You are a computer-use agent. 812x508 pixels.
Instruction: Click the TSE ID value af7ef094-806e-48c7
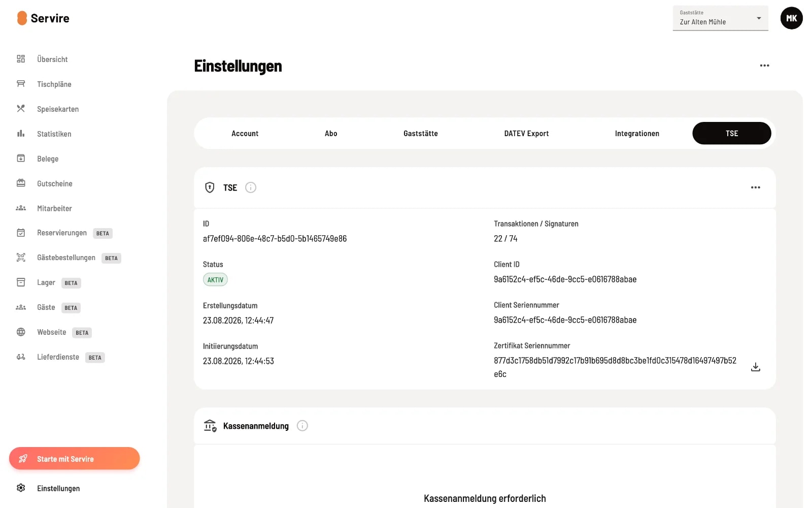(x=275, y=238)
